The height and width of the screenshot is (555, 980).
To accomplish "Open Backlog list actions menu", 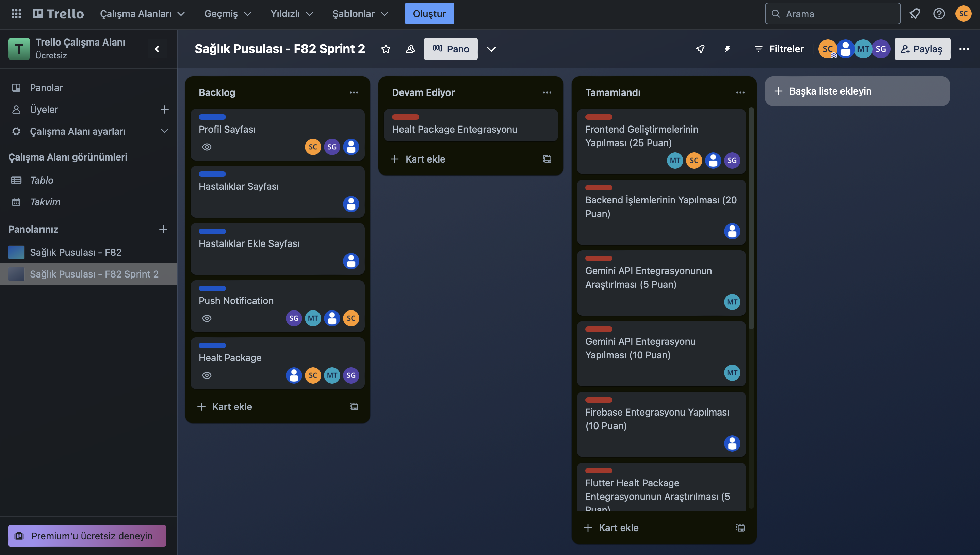I will (354, 92).
